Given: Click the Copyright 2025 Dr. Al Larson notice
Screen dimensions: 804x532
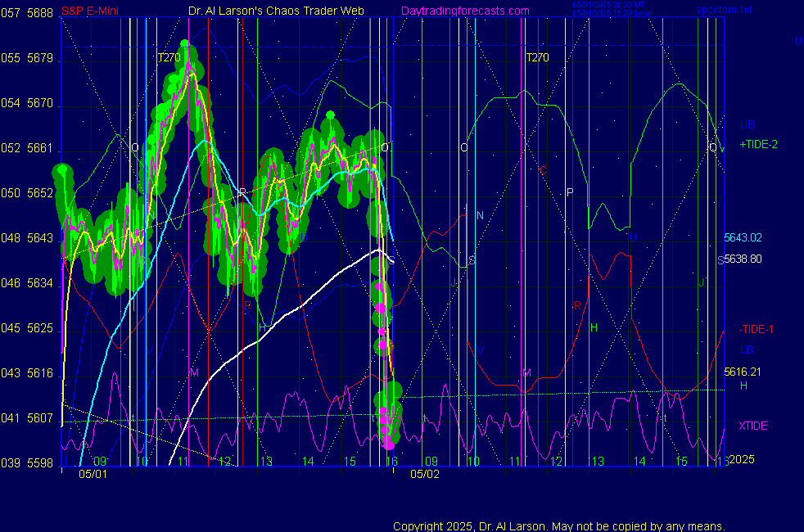Looking at the screenshot, I should tap(558, 526).
